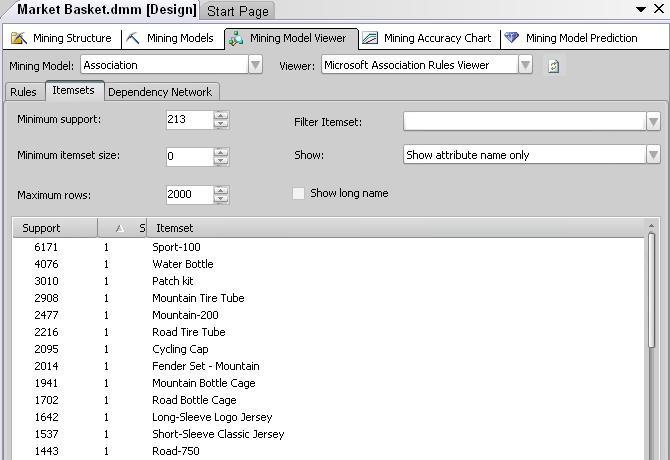
Task: Select the Short-Sleeve Classic Jersey row
Action: pos(329,434)
